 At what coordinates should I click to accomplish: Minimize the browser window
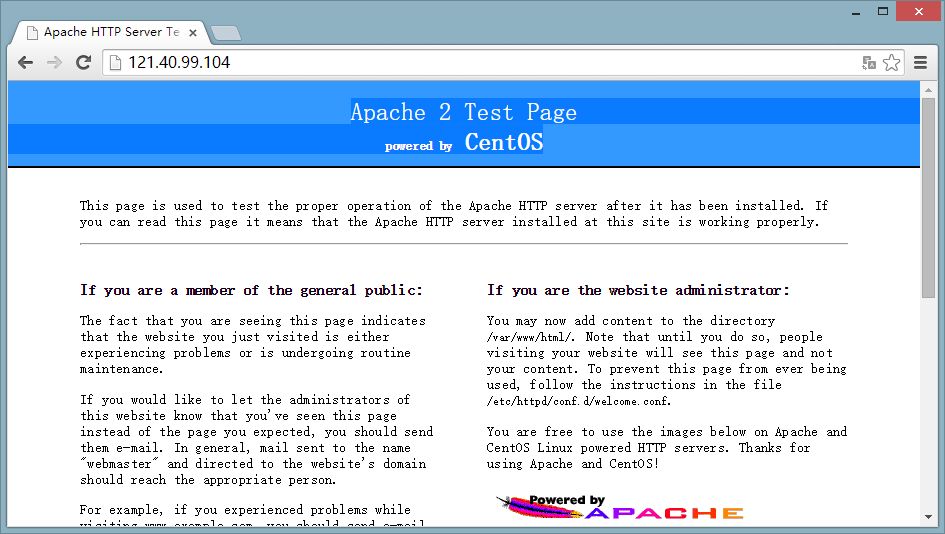click(856, 12)
